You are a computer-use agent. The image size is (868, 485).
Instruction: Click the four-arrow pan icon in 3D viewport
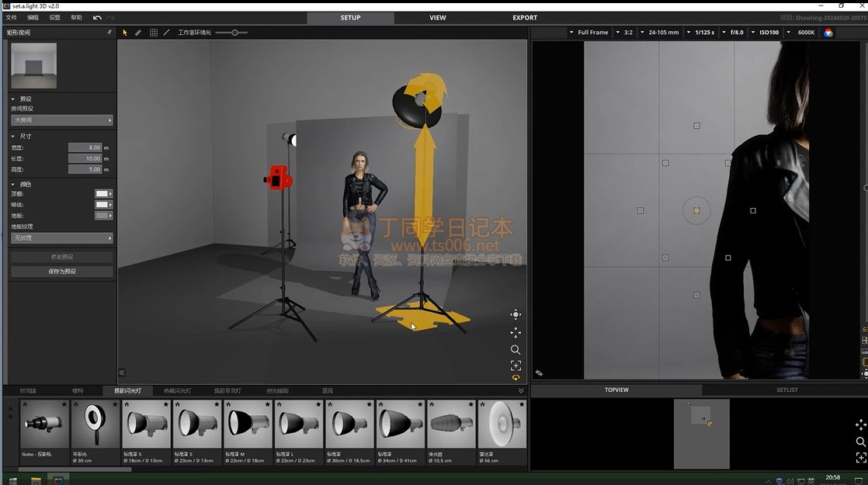coord(516,332)
